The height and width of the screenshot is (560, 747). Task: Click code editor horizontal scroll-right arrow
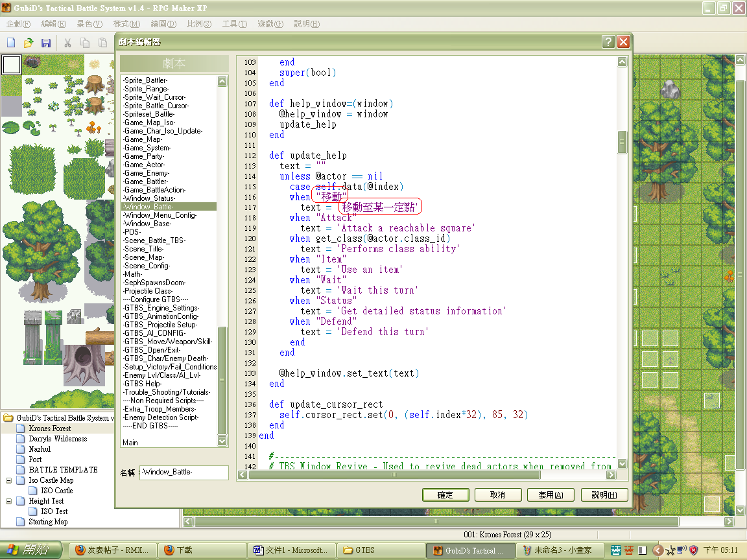pos(611,474)
